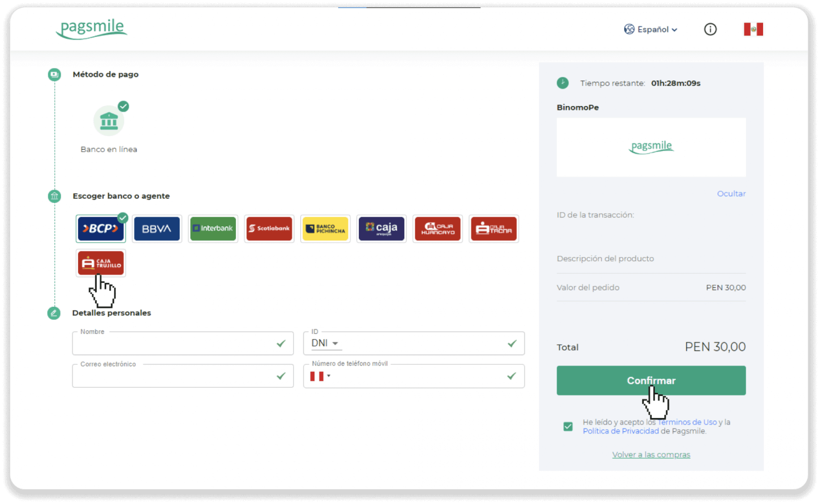Select the BCP bank logo
The height and width of the screenshot is (504, 820).
point(101,228)
